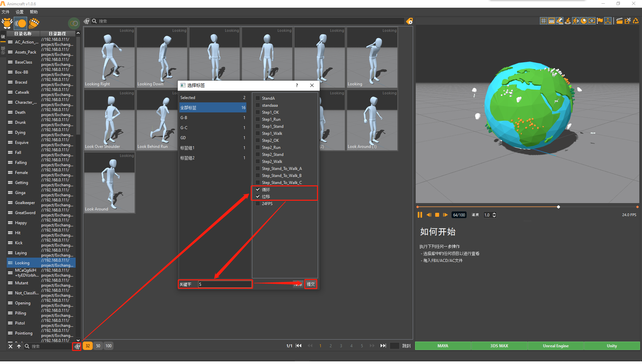The height and width of the screenshot is (364, 642).
Task: Toggle the sphere shading icon
Action: 584,21
